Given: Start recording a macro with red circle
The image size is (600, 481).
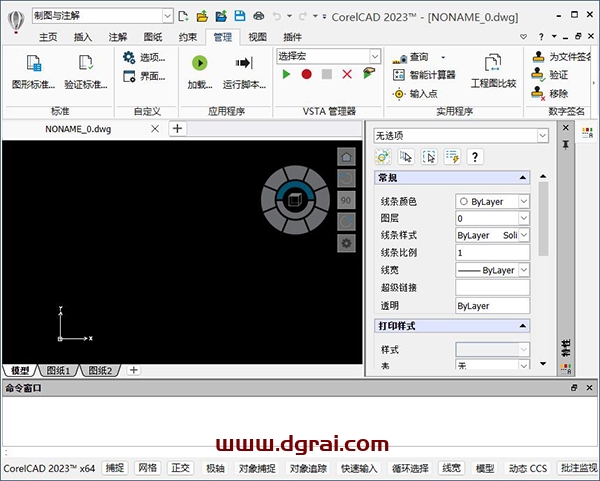Looking at the screenshot, I should pyautogui.click(x=307, y=74).
